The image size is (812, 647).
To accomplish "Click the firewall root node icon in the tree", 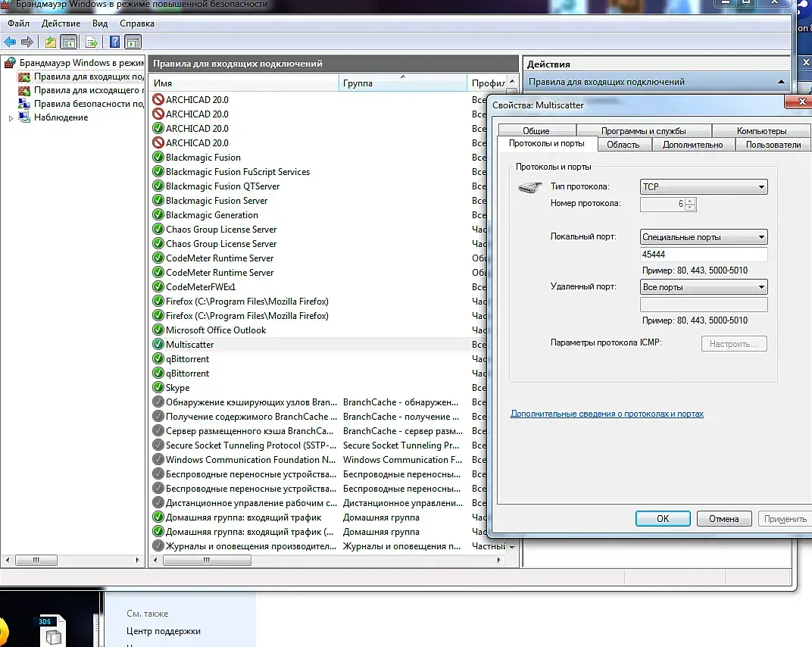I will click(x=10, y=63).
